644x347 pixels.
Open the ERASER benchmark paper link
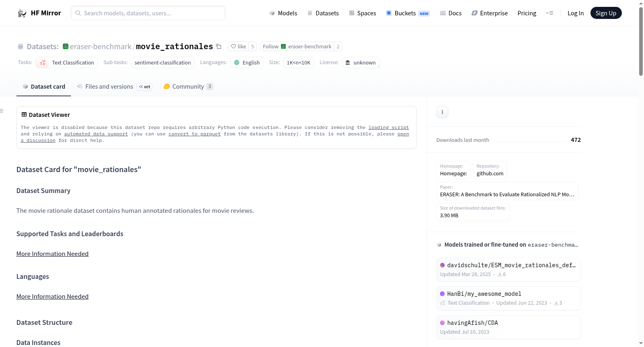click(507, 191)
